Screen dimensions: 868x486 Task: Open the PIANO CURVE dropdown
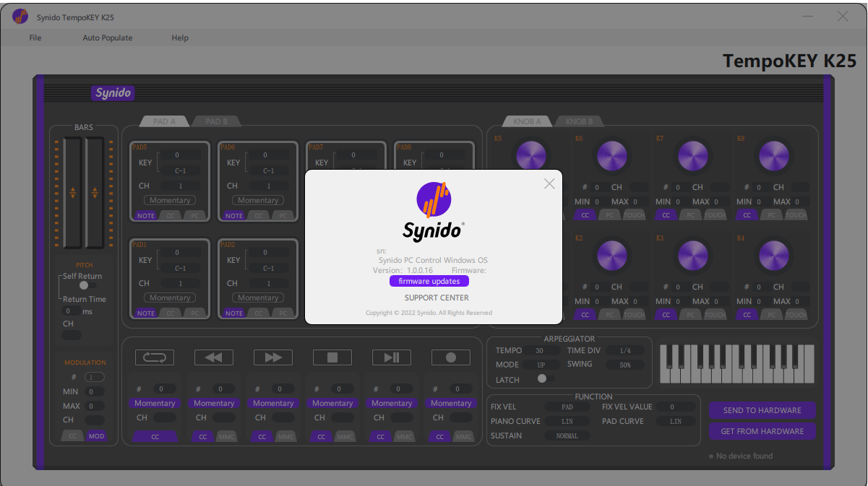567,421
